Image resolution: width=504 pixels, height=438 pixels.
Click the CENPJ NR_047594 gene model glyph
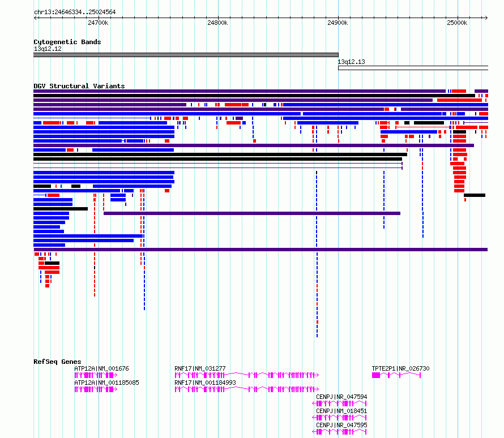[x=339, y=403]
